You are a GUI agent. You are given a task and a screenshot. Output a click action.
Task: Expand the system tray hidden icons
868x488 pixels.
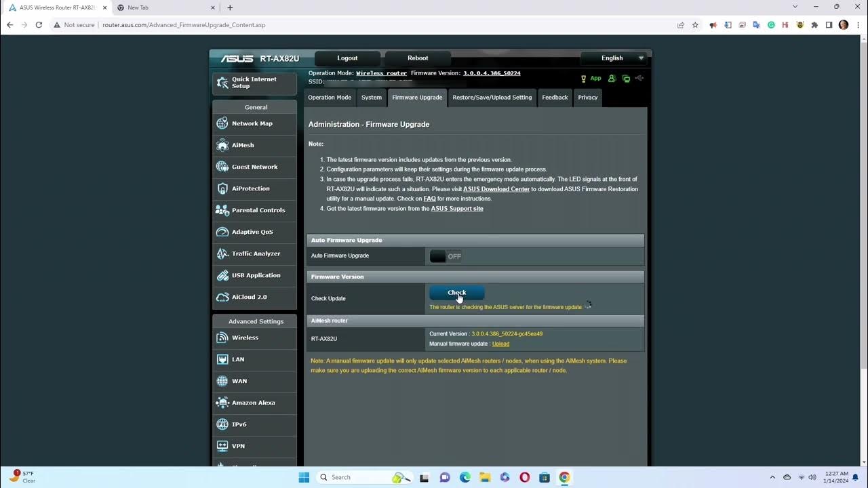tap(772, 477)
